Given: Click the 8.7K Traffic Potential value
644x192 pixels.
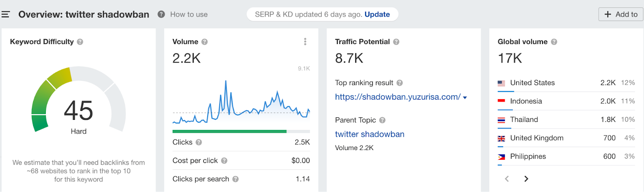Looking at the screenshot, I should [349, 58].
